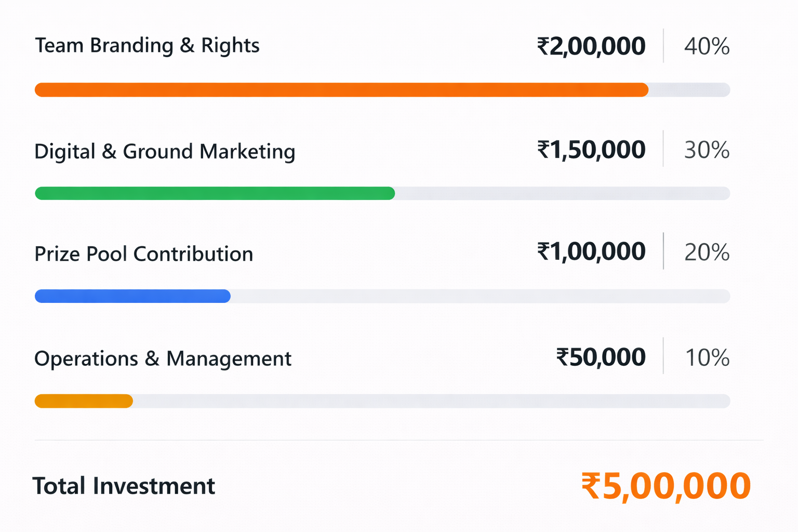Select the ₹5,00,000 total amount
Viewport: 798px width, 532px height.
(666, 487)
